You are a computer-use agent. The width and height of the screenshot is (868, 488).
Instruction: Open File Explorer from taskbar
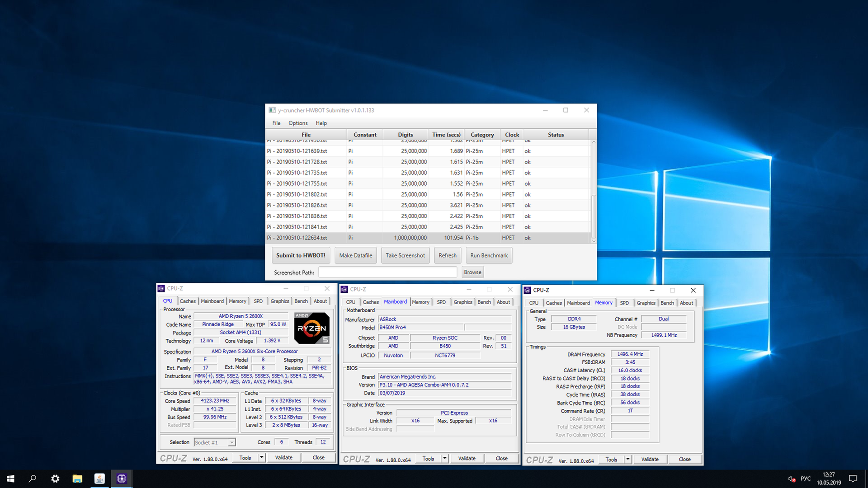(x=77, y=479)
